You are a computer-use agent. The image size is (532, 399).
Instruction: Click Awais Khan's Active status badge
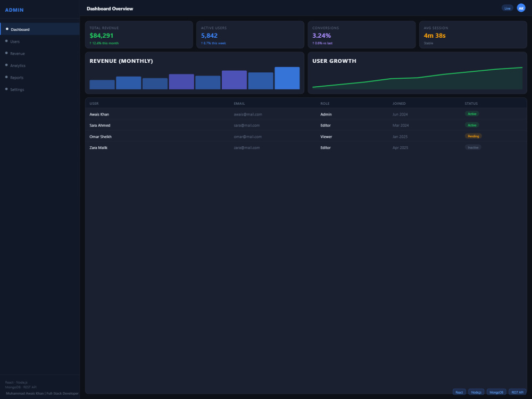pos(472,114)
